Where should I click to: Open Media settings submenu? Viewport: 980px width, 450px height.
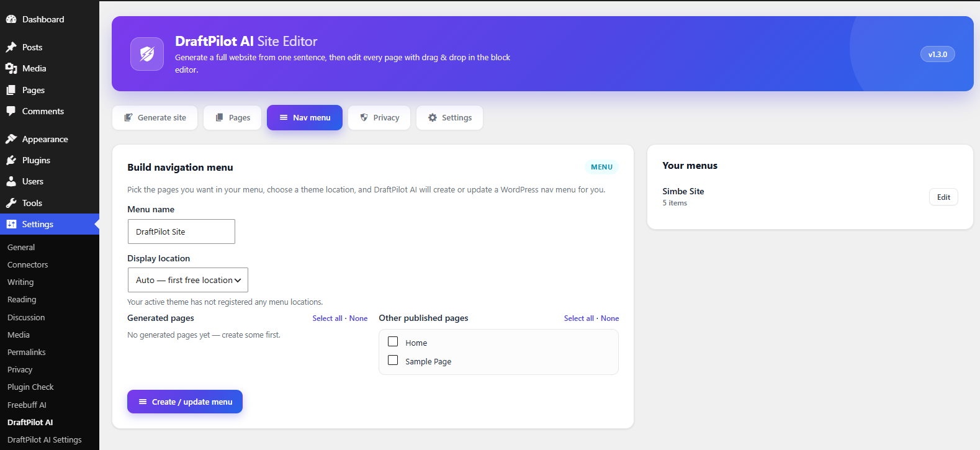(x=19, y=335)
